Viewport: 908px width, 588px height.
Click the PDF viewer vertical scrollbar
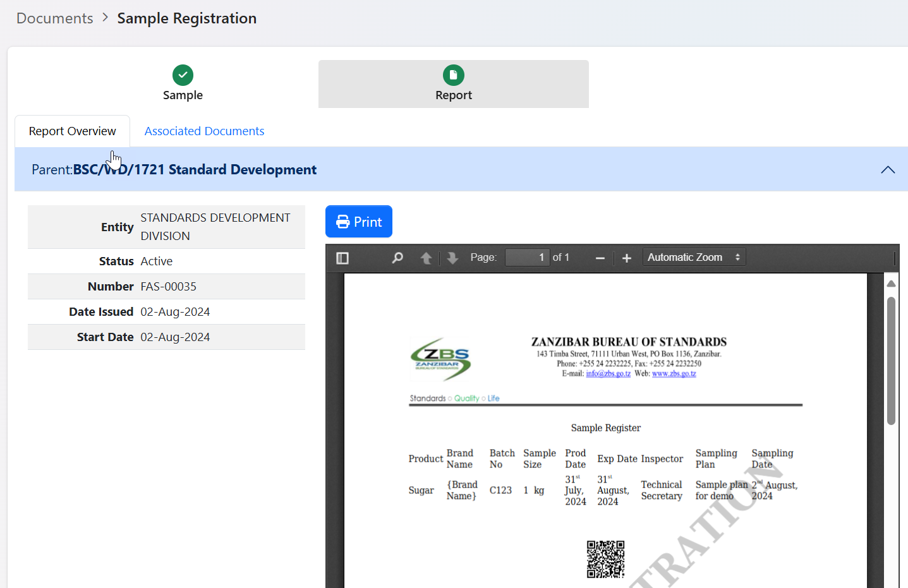pyautogui.click(x=891, y=360)
